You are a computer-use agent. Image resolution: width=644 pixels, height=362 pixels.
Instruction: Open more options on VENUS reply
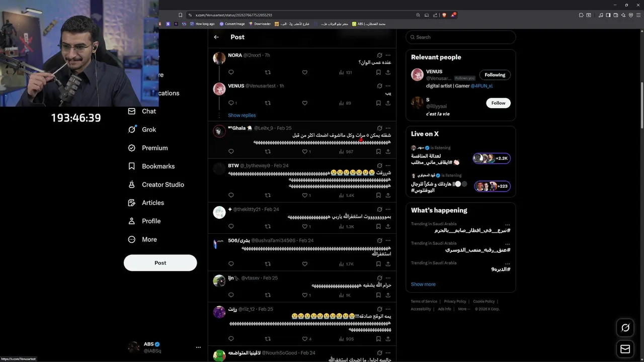point(388,86)
